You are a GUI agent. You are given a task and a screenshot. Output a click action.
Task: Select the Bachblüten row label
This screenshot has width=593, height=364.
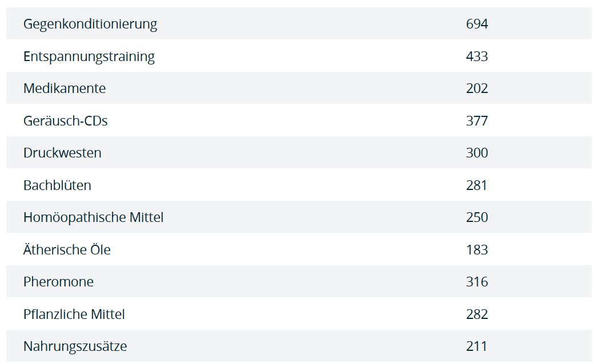click(x=57, y=185)
